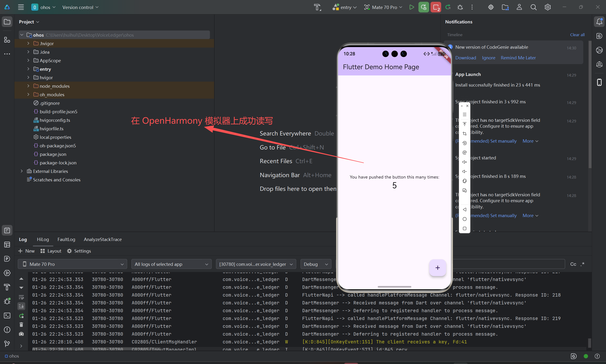The width and height of the screenshot is (606, 364).
Task: Open the Problems tool window icon
Action: click(7, 330)
